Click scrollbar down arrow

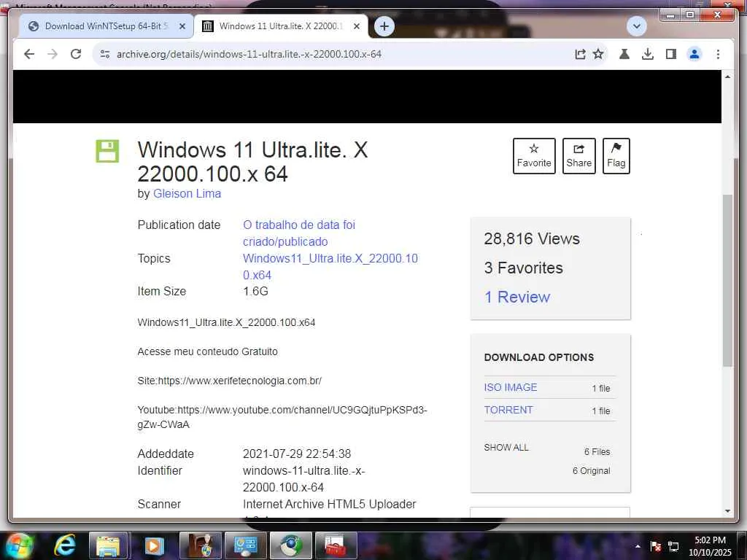coord(727,511)
